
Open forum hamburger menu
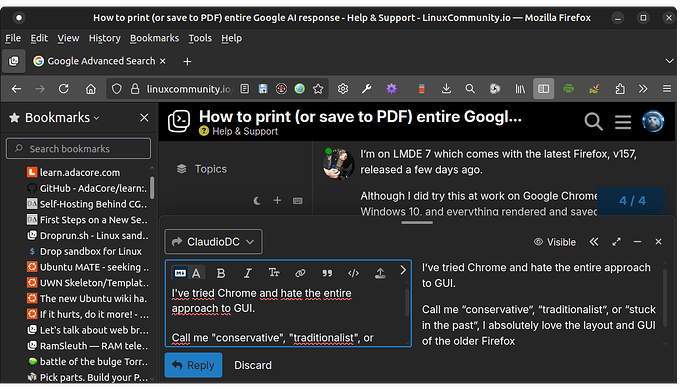(x=623, y=122)
